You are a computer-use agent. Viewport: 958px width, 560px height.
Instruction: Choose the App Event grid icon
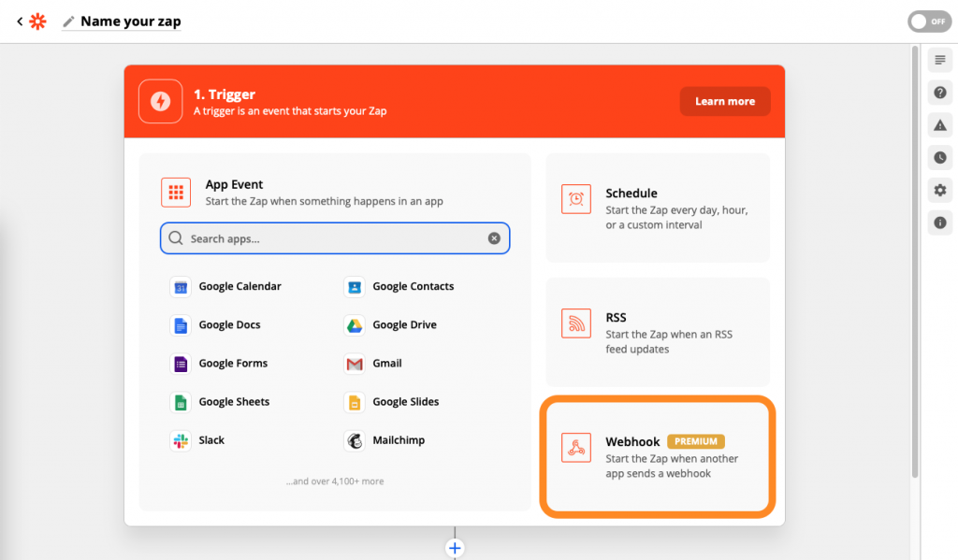pyautogui.click(x=176, y=193)
